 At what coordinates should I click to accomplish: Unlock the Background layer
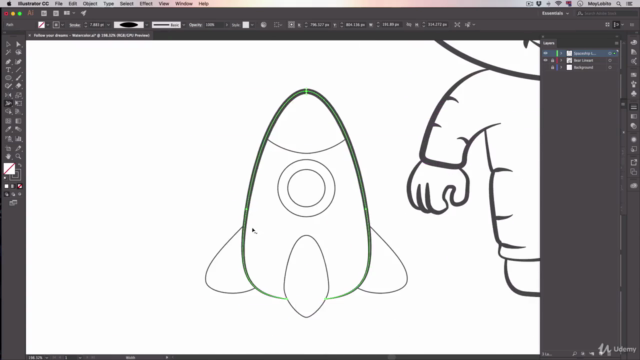[x=552, y=67]
